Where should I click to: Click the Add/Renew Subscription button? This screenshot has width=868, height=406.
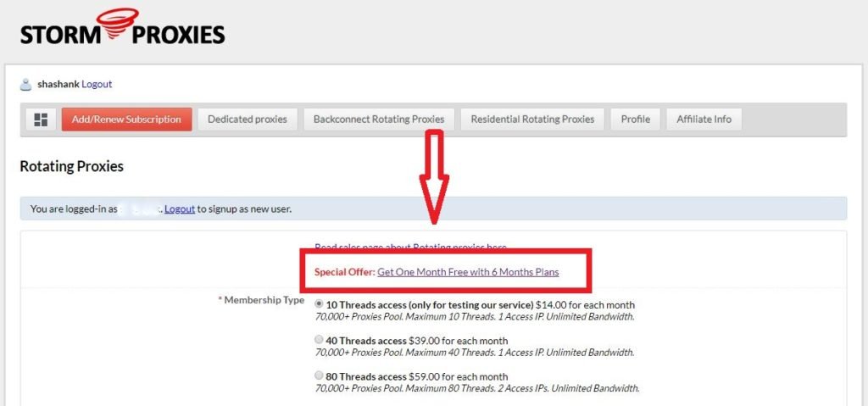[x=127, y=119]
